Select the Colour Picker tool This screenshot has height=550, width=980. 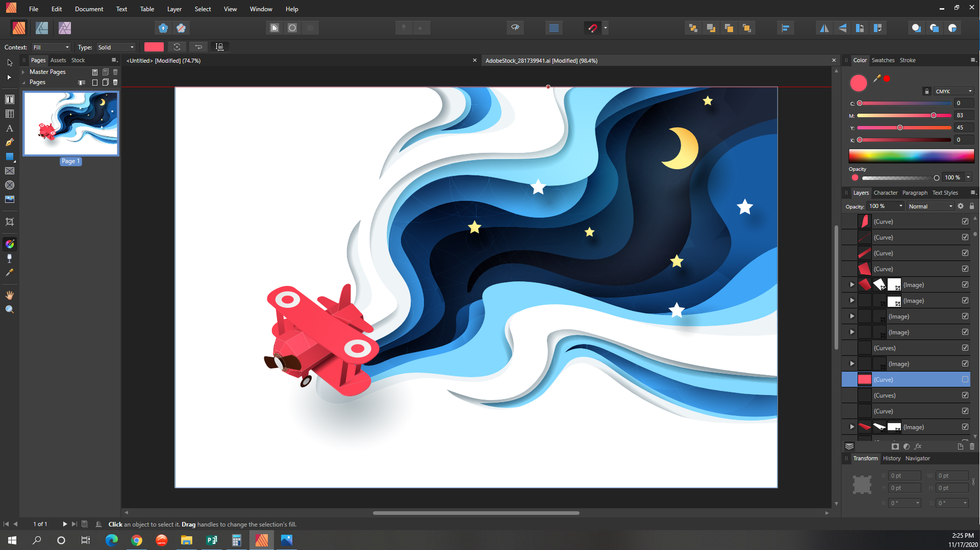(10, 273)
